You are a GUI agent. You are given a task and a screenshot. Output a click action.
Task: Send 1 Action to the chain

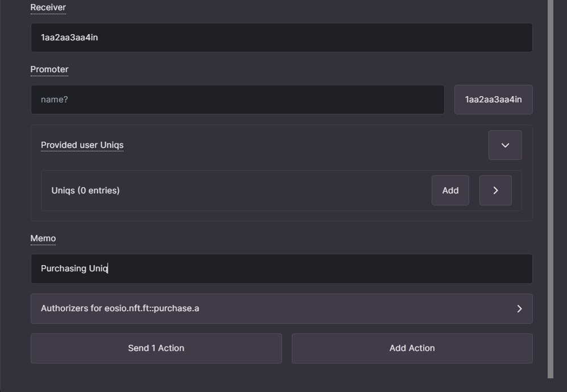[x=156, y=348]
